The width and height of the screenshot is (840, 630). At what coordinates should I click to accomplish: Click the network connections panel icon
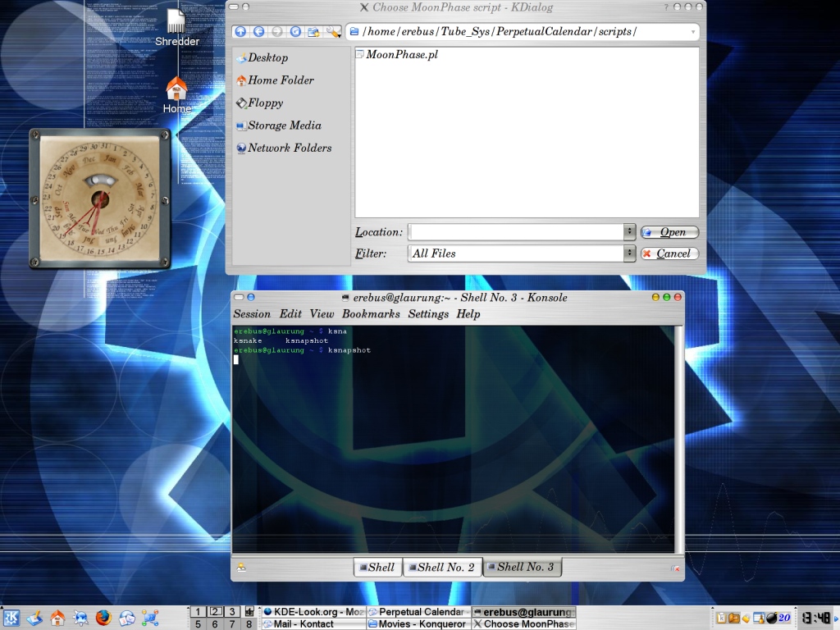click(150, 618)
